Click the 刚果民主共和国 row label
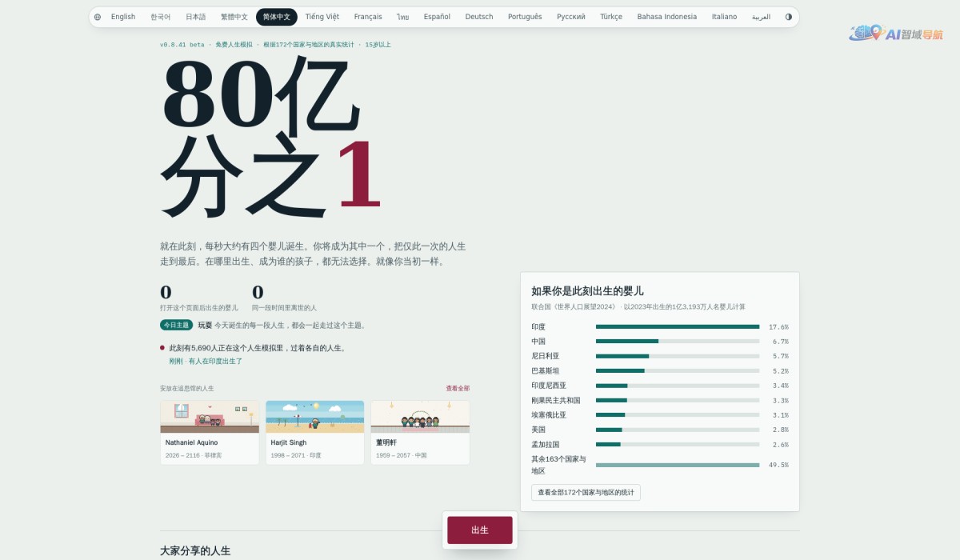Viewport: 960px width, 560px height. pyautogui.click(x=556, y=400)
